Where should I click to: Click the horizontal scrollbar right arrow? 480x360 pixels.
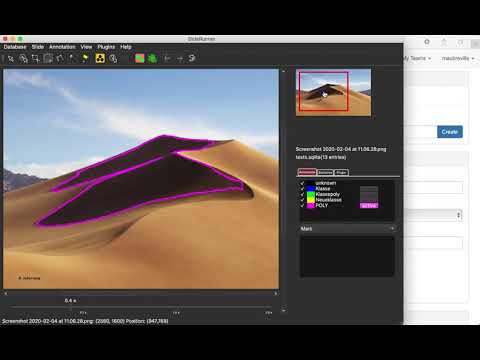(x=275, y=294)
